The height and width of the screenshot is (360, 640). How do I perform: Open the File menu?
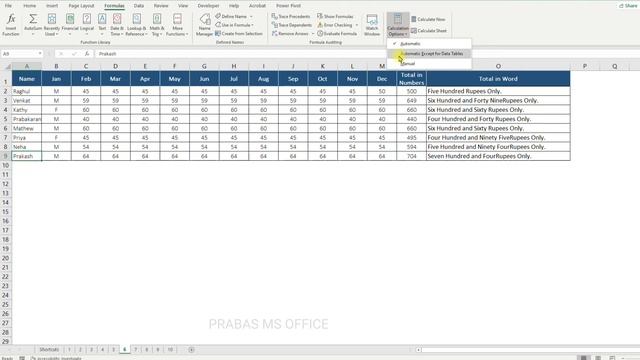(x=8, y=6)
